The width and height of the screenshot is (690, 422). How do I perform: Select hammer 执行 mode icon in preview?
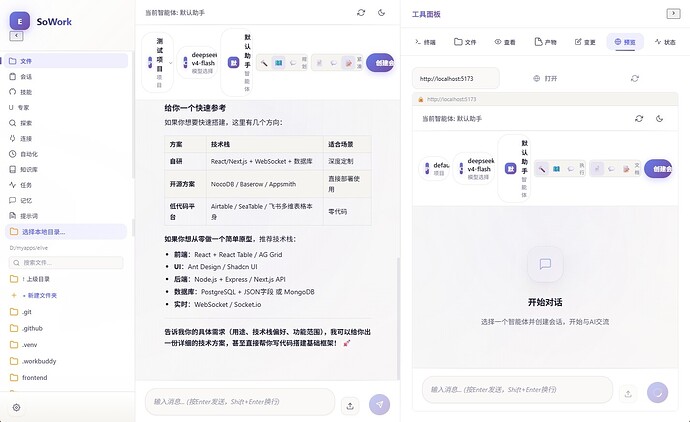coord(542,169)
